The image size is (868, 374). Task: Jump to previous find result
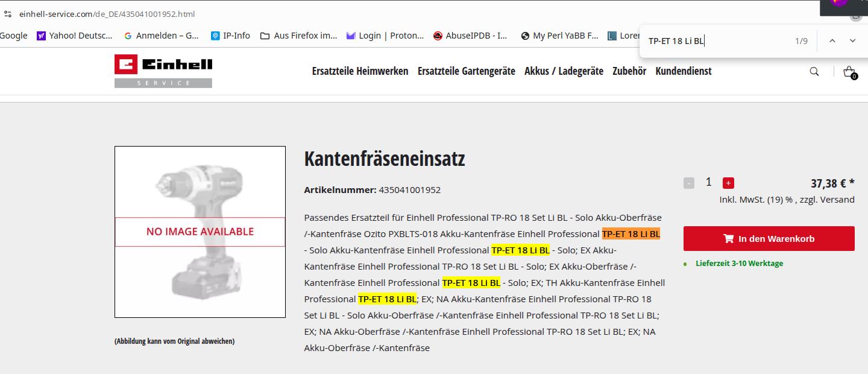coord(832,41)
